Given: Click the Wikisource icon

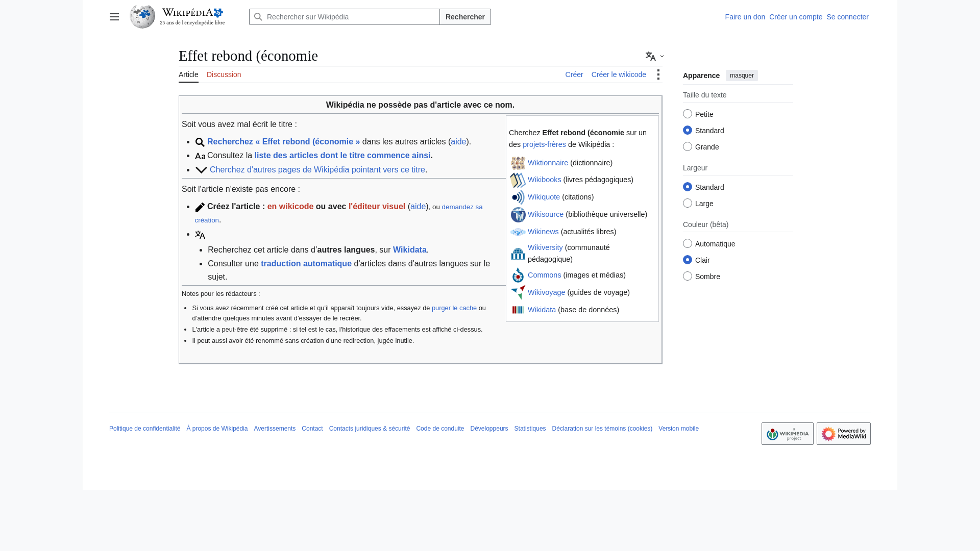Looking at the screenshot, I should [x=518, y=215].
